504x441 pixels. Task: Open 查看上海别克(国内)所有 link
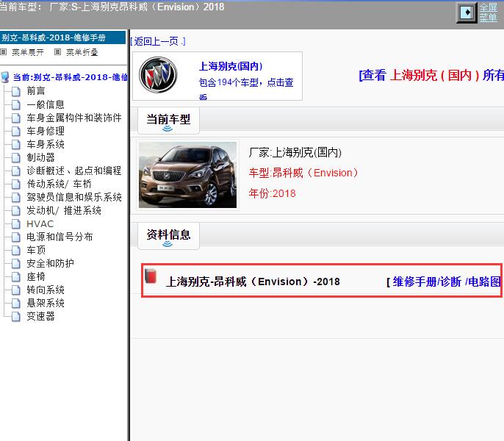point(431,75)
